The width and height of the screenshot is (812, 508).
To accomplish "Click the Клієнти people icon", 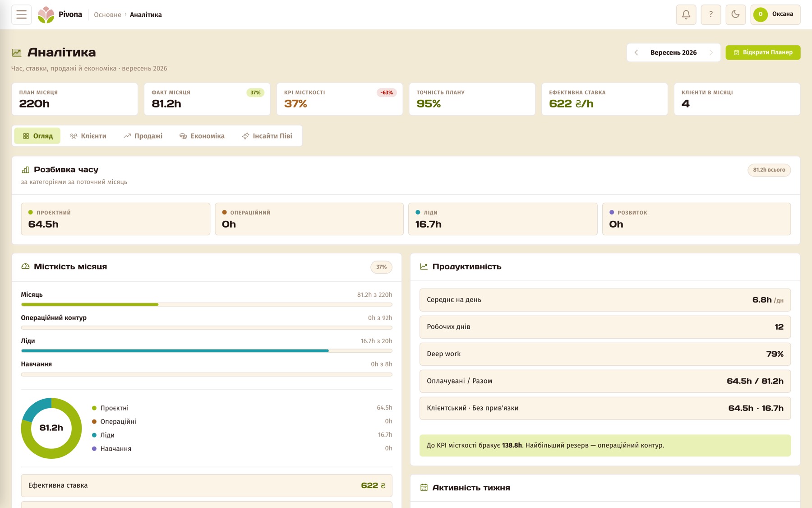I will 74,136.
